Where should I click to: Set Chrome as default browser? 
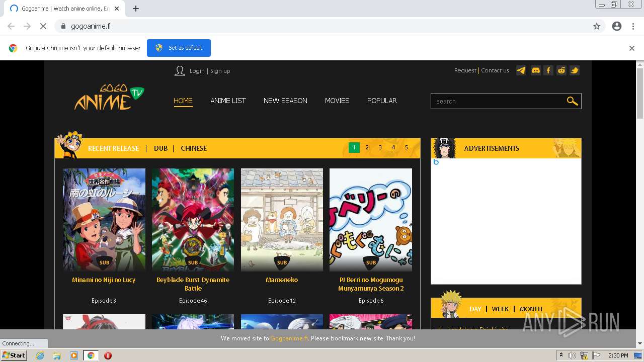click(179, 48)
